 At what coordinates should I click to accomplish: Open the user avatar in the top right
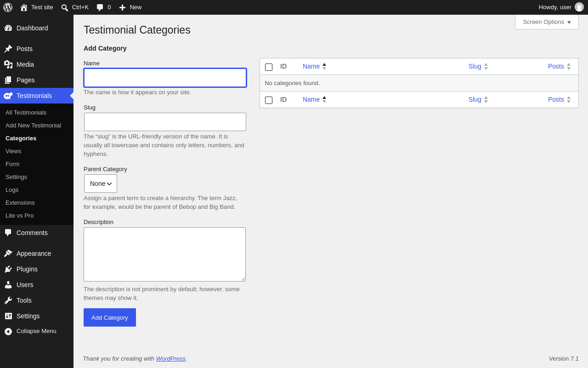[579, 7]
